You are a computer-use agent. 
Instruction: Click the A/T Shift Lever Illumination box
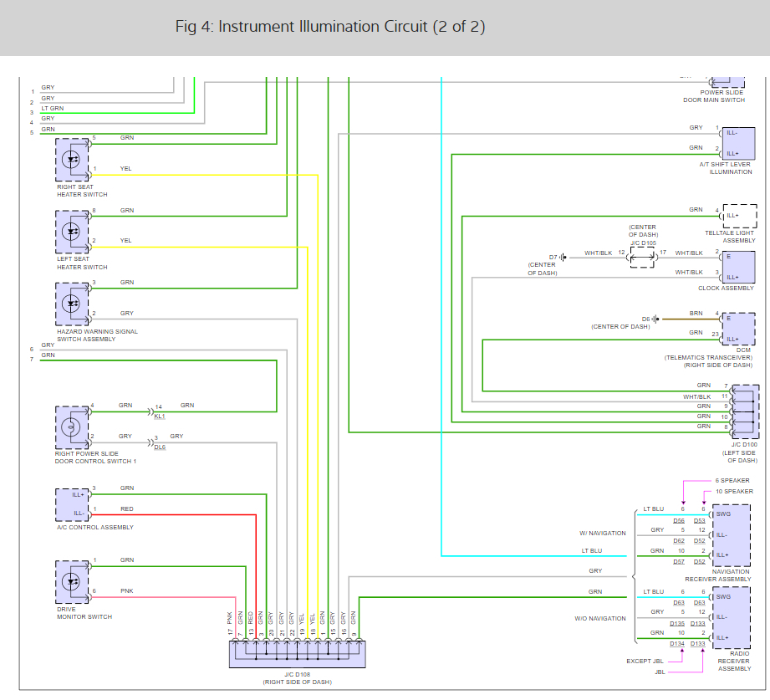[x=738, y=144]
